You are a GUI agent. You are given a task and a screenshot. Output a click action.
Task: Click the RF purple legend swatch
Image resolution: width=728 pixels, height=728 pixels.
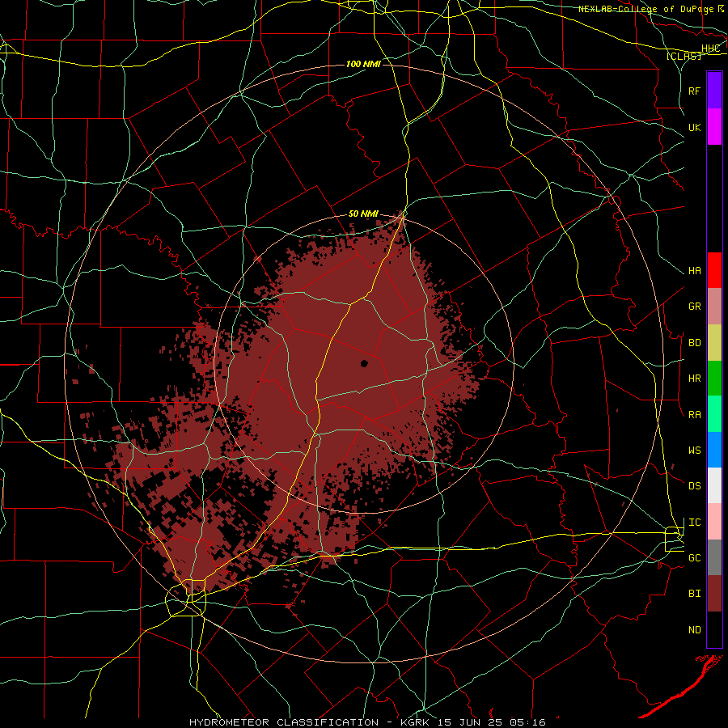(x=714, y=91)
